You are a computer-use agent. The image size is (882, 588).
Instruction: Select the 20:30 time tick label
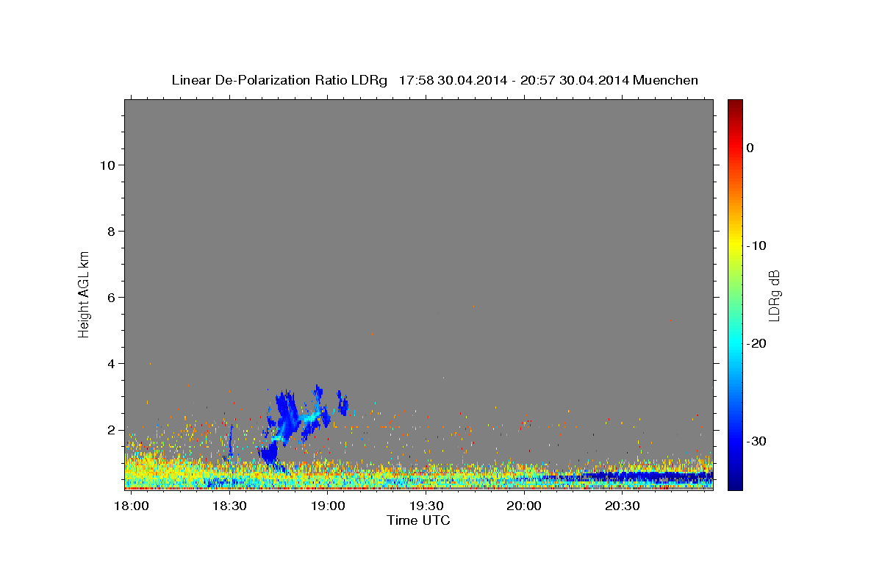pyautogui.click(x=623, y=506)
